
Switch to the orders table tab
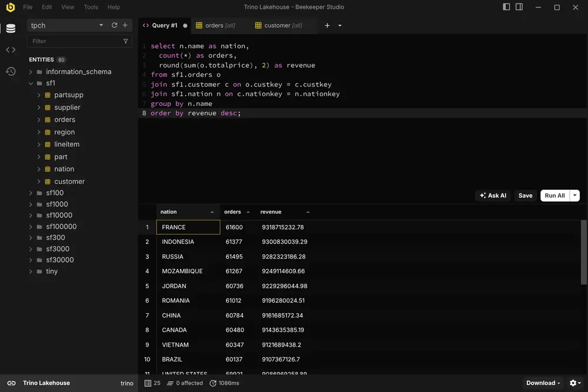pos(220,25)
